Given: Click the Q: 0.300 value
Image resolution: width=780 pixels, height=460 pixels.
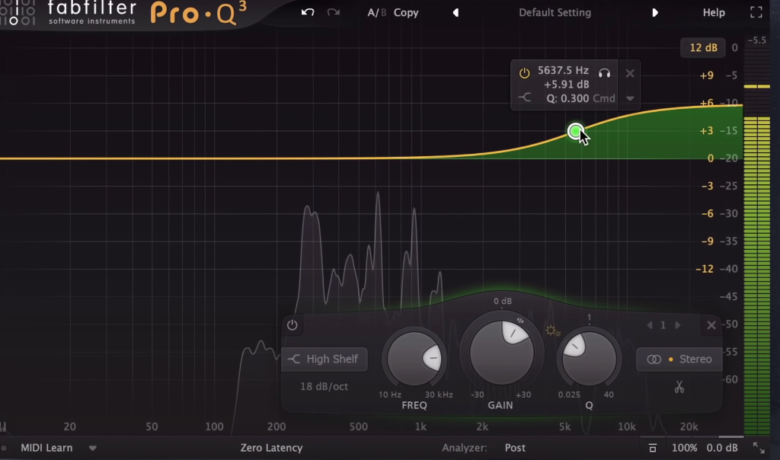Looking at the screenshot, I should (568, 98).
